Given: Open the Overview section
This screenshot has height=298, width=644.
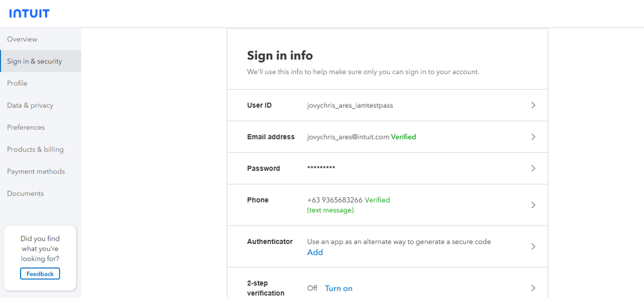Looking at the screenshot, I should coord(23,39).
